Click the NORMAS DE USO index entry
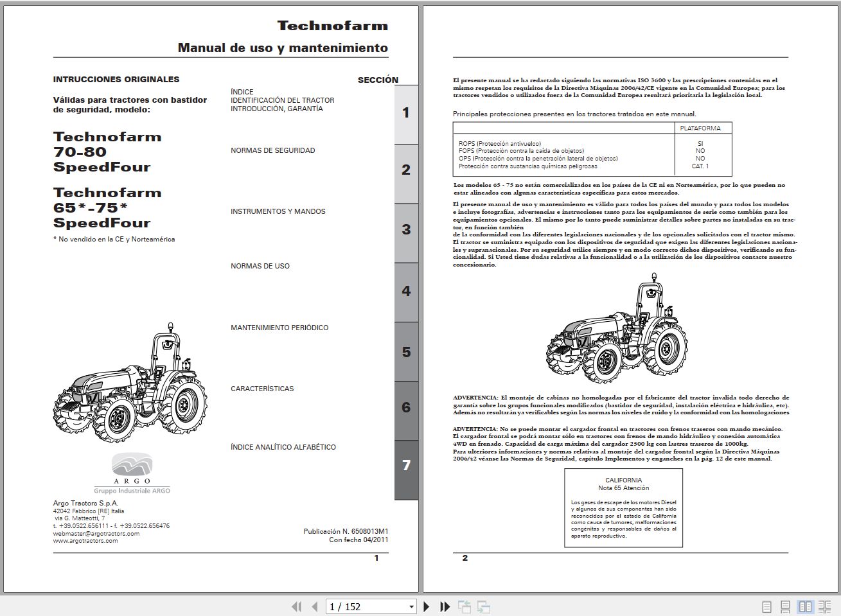 (260, 266)
